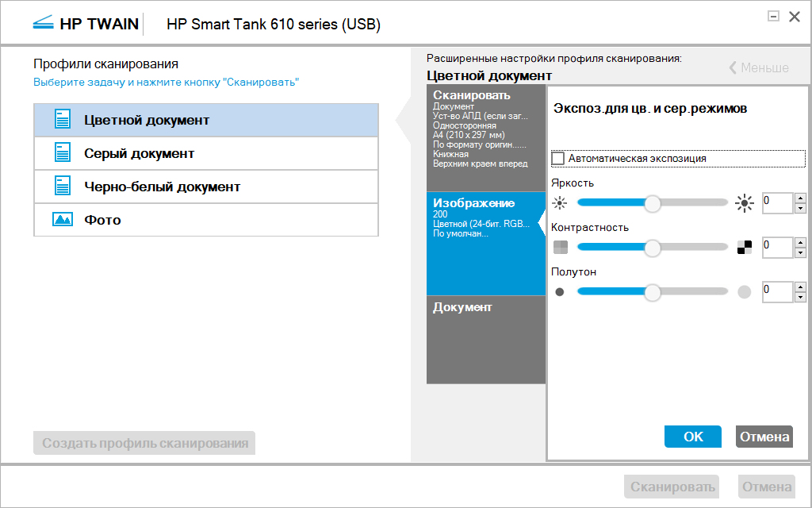Click the Черно-белый документ profile icon
Screen dimensions: 812x508
(x=63, y=187)
